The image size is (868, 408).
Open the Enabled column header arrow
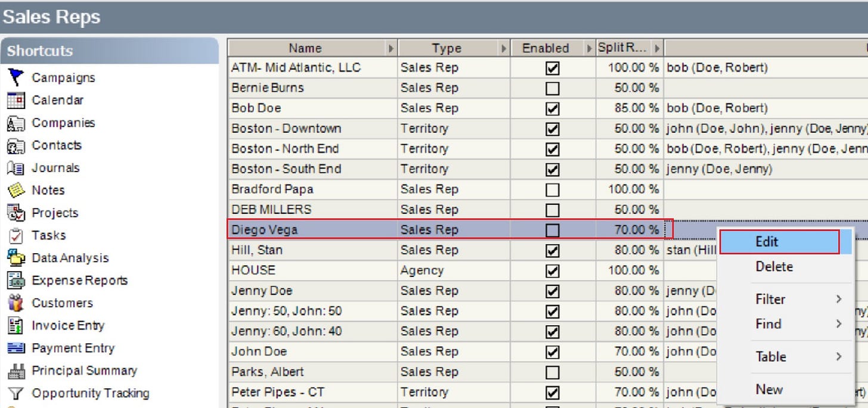[x=590, y=48]
